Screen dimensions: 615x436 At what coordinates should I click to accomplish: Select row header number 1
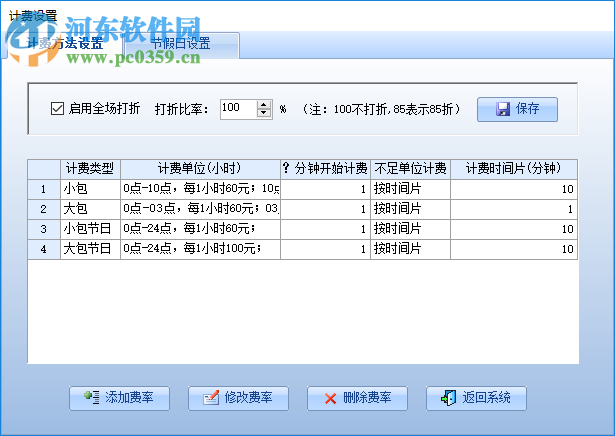click(x=44, y=189)
